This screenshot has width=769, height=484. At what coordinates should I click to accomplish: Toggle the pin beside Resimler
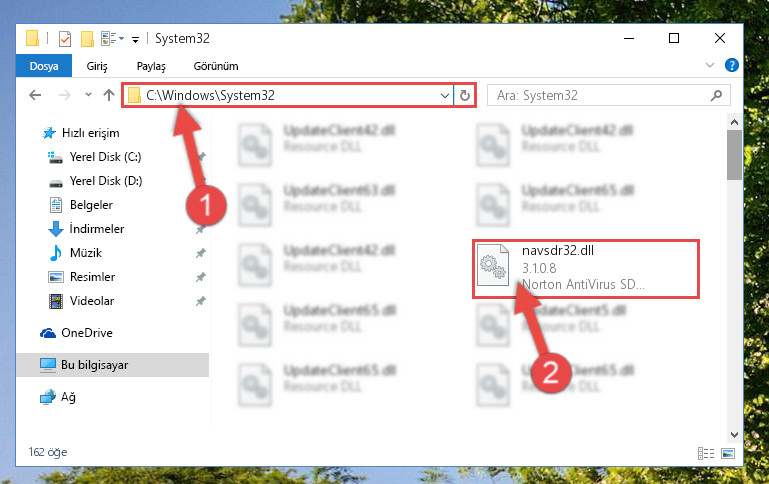coord(201,277)
